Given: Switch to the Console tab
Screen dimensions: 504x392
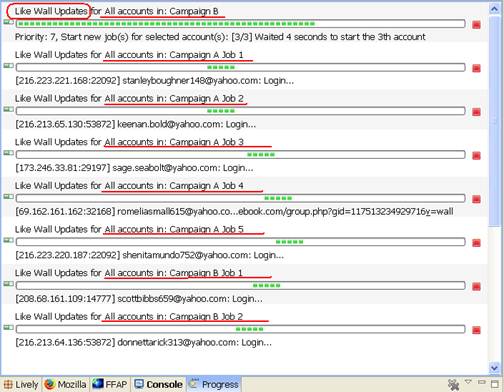Looking at the screenshot, I should click(158, 384).
